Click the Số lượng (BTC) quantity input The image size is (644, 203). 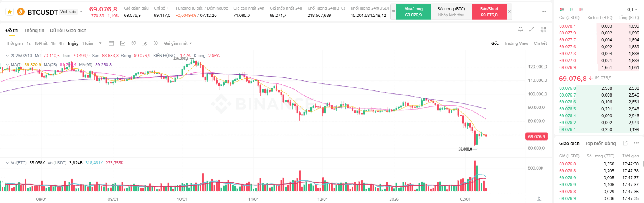tap(451, 15)
